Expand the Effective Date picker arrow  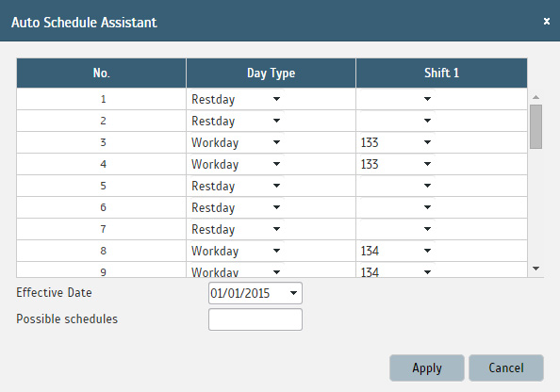[293, 293]
